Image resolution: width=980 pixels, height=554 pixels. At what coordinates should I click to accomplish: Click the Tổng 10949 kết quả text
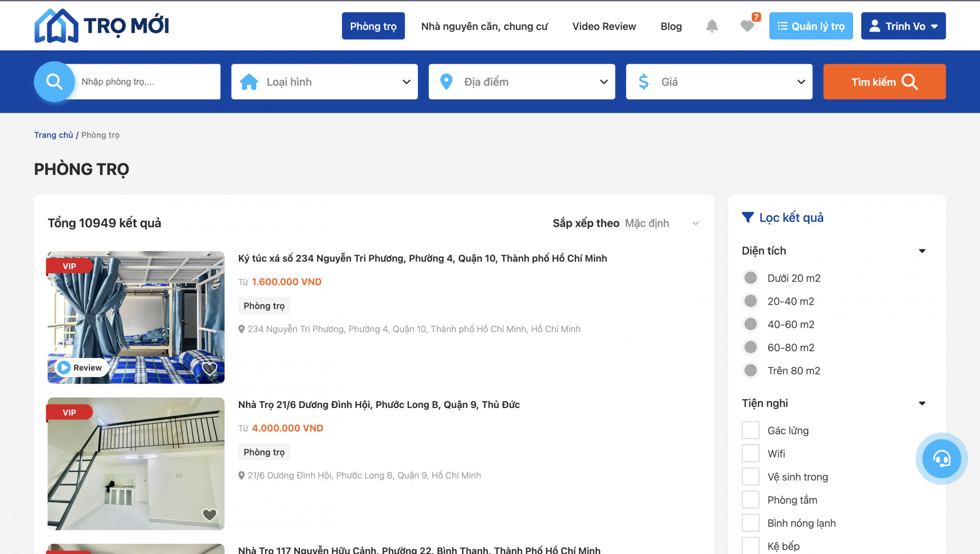[x=104, y=223]
